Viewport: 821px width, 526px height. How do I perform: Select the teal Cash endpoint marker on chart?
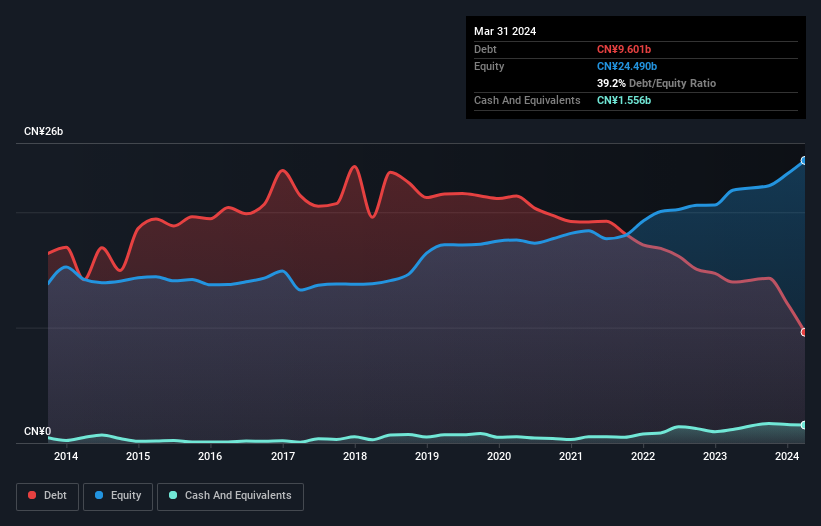tap(804, 425)
